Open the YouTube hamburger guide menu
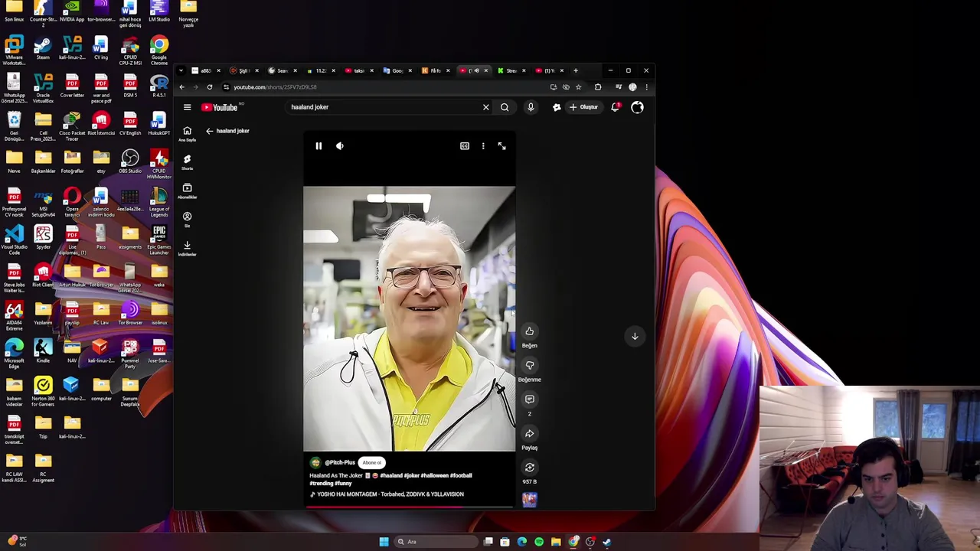Screen dimensions: 980x551 click(187, 107)
